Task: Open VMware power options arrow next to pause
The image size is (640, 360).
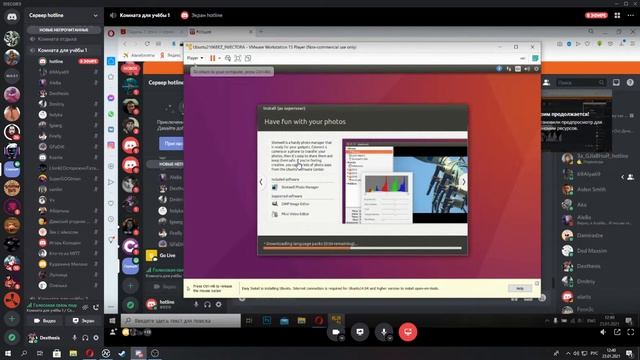Action: point(219,58)
